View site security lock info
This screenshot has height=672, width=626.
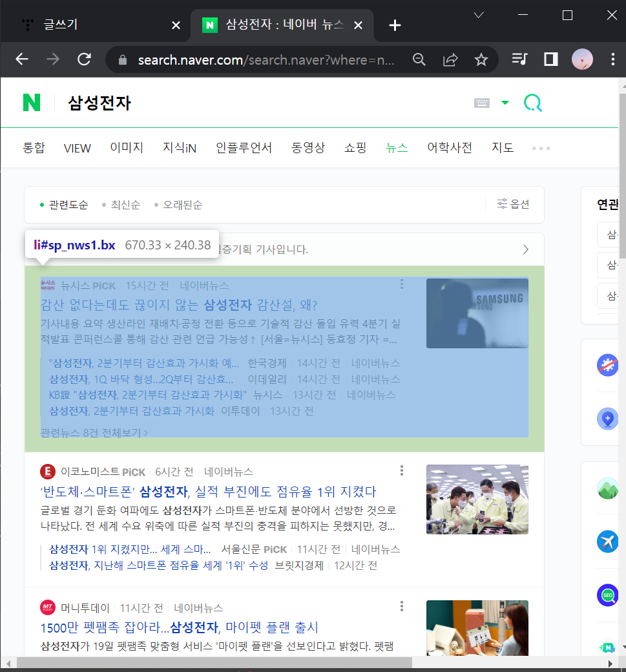coord(123,60)
